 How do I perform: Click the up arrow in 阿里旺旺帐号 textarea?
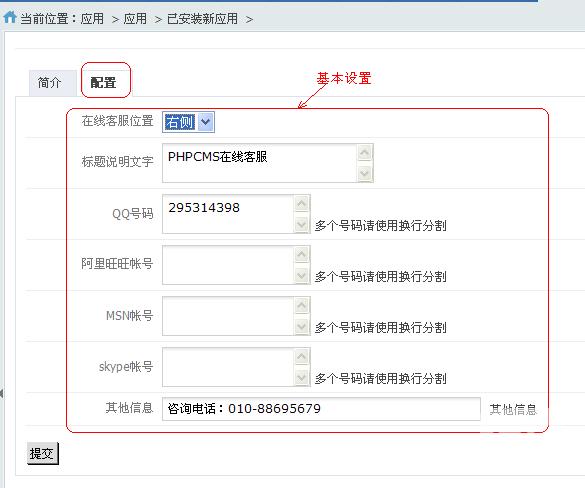click(301, 254)
